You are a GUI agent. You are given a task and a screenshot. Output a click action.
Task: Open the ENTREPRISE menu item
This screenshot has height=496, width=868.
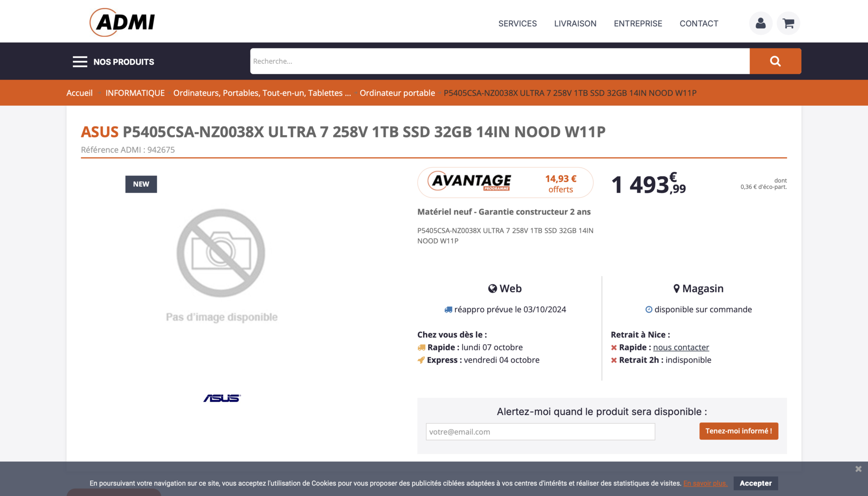click(637, 24)
